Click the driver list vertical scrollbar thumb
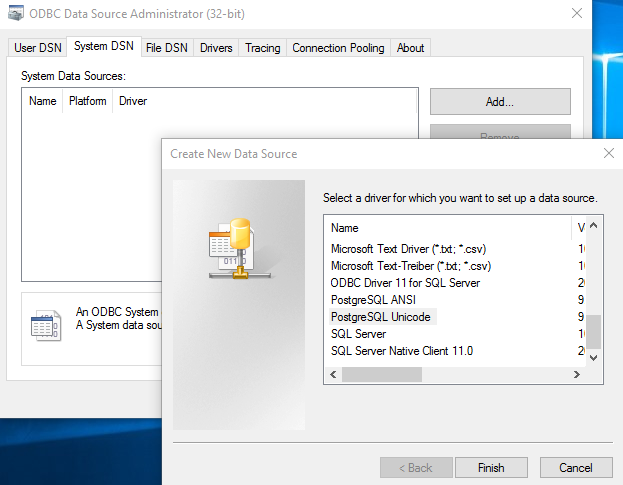Viewport: 623px width, 485px height. point(594,331)
